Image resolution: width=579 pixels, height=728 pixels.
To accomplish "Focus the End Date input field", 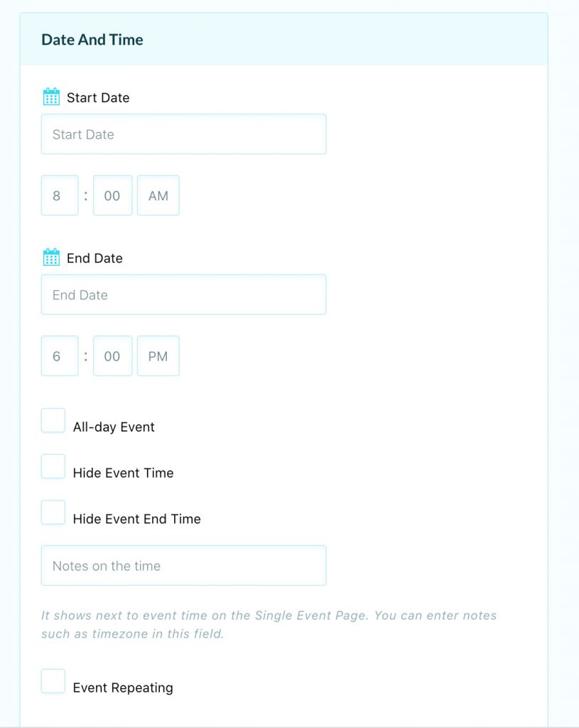I will point(184,294).
